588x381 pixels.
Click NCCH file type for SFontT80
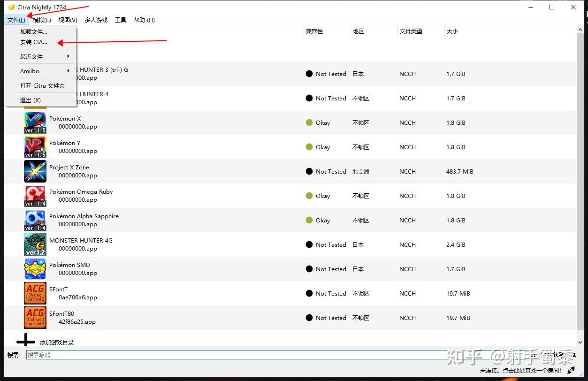click(x=407, y=318)
